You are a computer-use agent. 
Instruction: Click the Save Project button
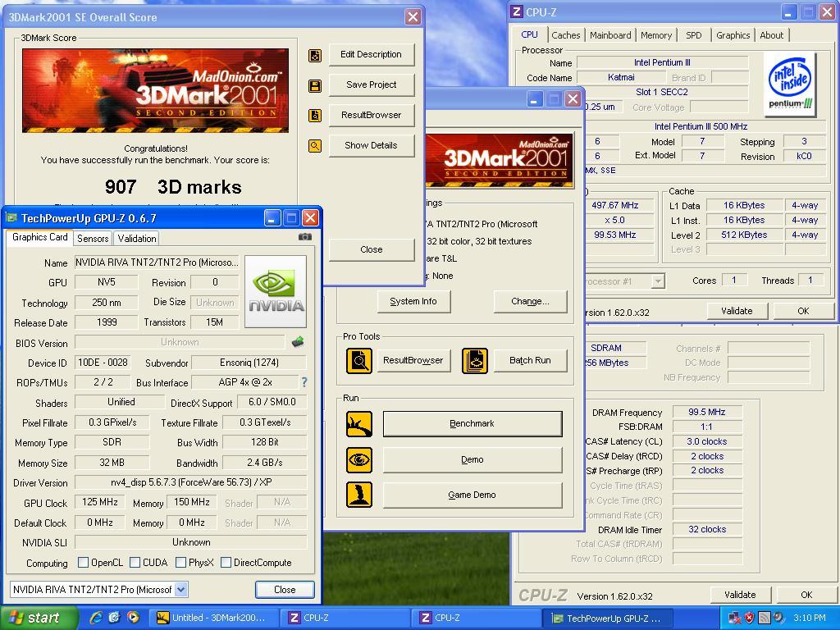[x=372, y=84]
